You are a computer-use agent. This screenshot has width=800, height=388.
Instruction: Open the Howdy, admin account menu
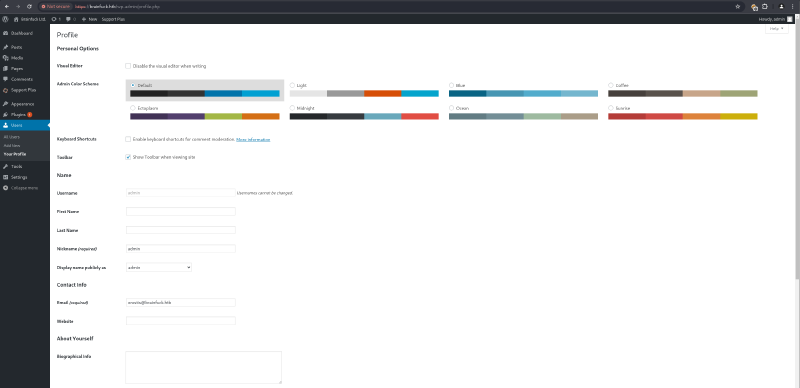pos(776,19)
